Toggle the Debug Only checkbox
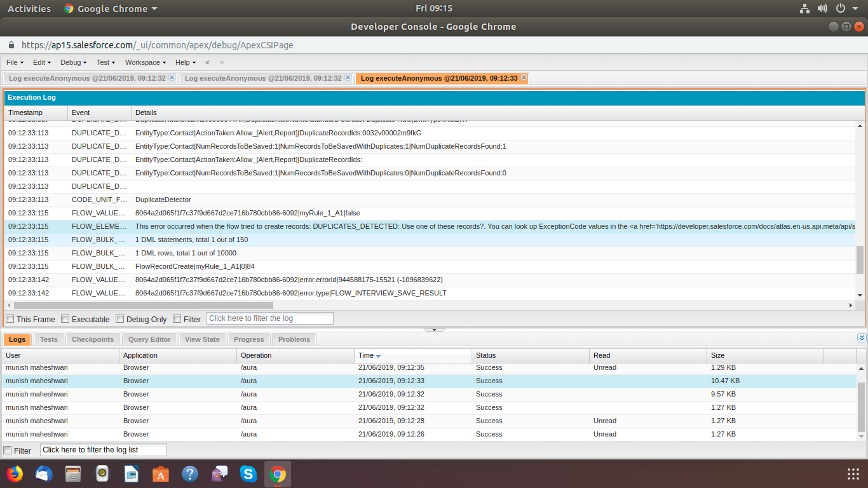The height and width of the screenshot is (488, 868). pos(120,319)
